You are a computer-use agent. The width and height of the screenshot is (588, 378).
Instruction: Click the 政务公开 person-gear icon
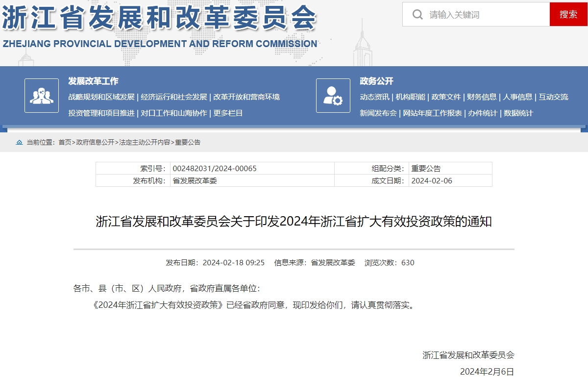click(333, 95)
